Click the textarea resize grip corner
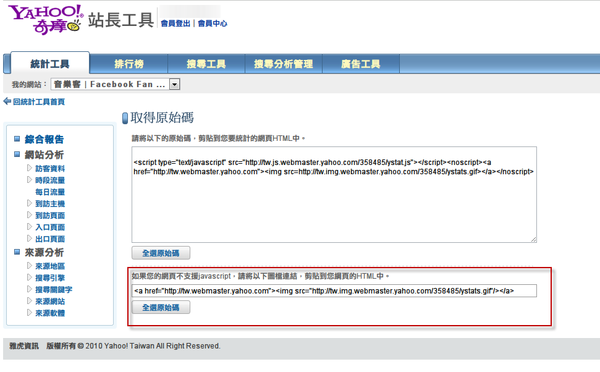Image resolution: width=600 pixels, height=372 pixels. pyautogui.click(x=534, y=239)
